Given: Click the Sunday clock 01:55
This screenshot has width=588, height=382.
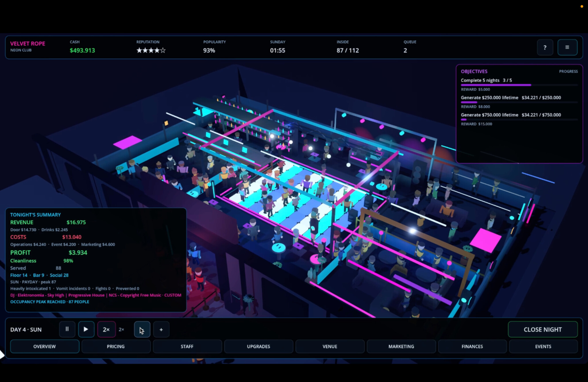Looking at the screenshot, I should 277,51.
